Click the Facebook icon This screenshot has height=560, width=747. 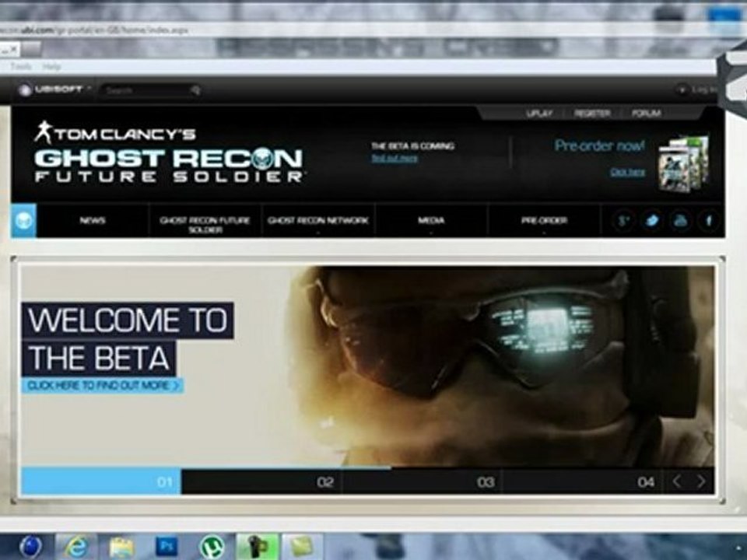(x=709, y=220)
